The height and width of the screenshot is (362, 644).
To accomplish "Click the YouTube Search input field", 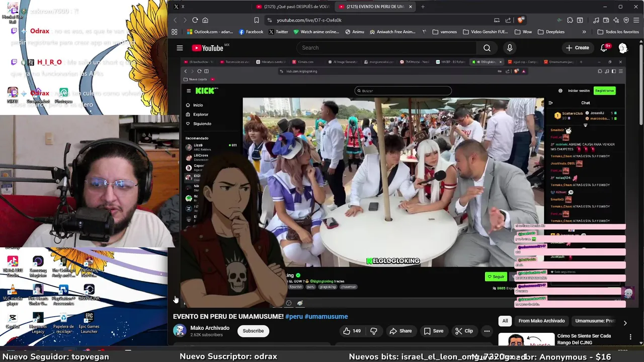I will [386, 48].
